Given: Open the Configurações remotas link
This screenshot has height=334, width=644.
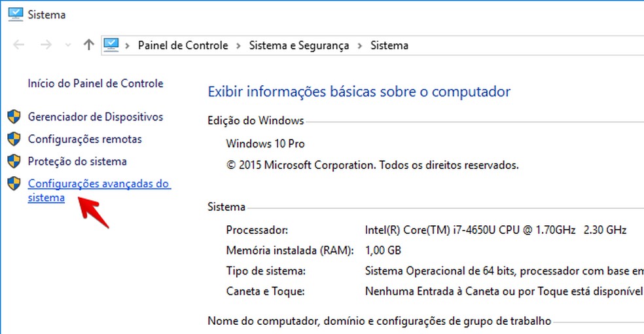Looking at the screenshot, I should [84, 139].
